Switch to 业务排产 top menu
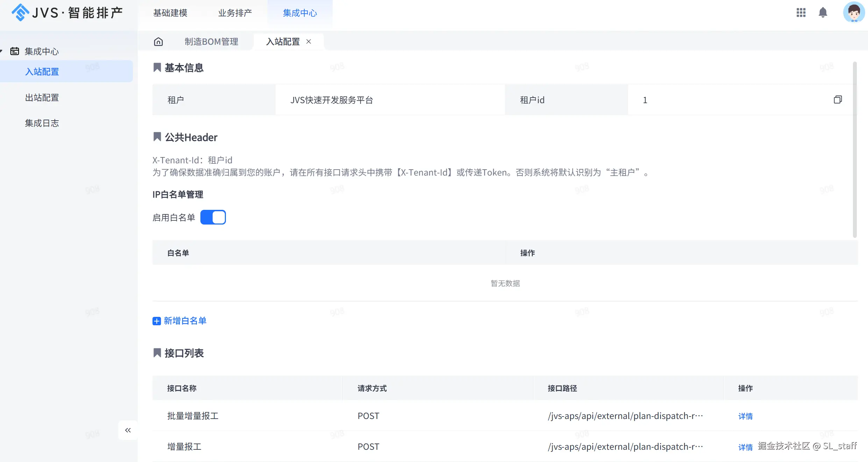 coord(235,13)
